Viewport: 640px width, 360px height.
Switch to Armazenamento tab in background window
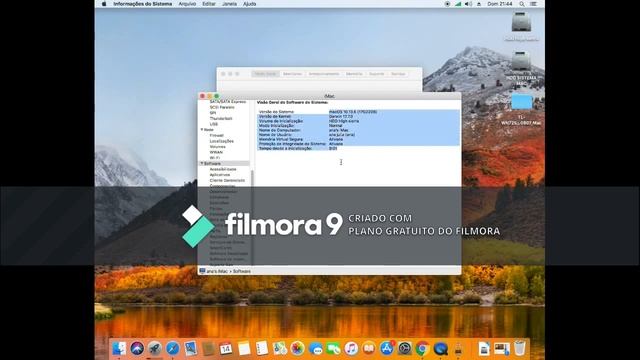pos(324,74)
